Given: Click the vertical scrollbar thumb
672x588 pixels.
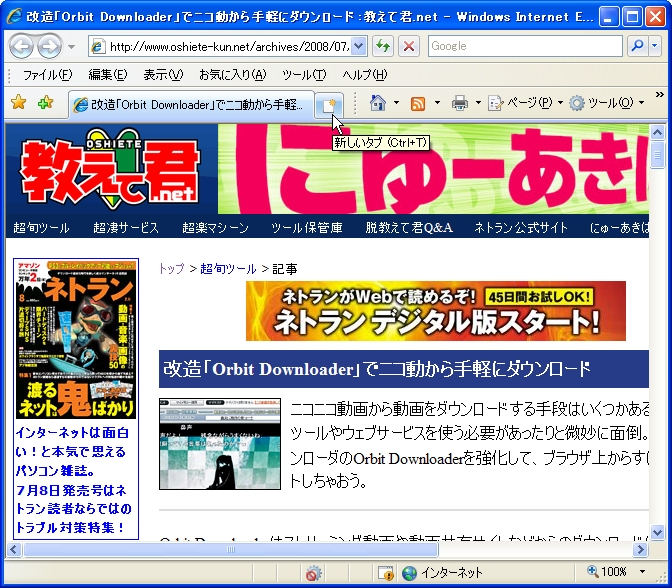Looking at the screenshot, I should click(657, 155).
